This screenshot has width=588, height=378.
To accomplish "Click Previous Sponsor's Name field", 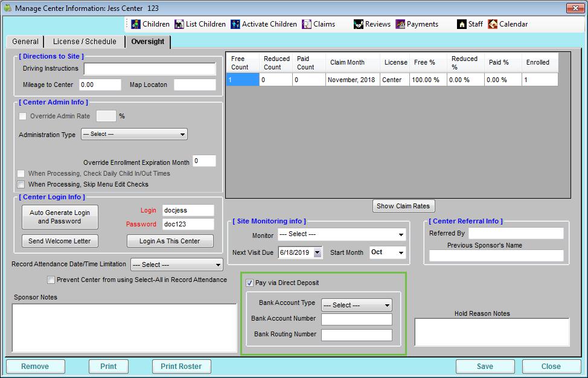I will coord(496,256).
